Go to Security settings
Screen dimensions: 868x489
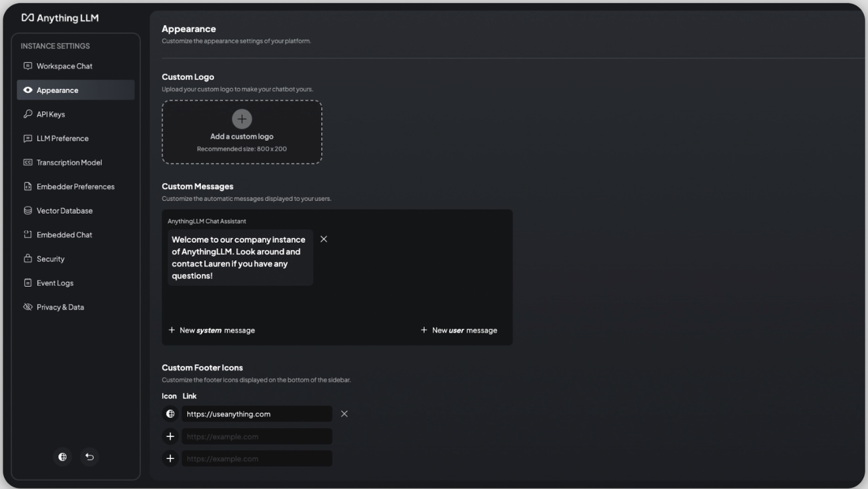pyautogui.click(x=76, y=259)
